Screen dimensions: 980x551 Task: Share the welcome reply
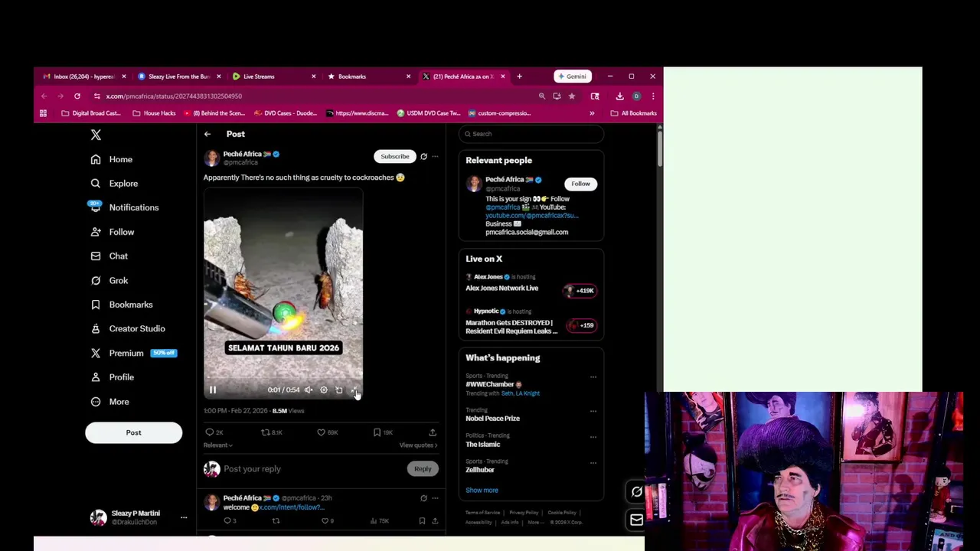[435, 521]
